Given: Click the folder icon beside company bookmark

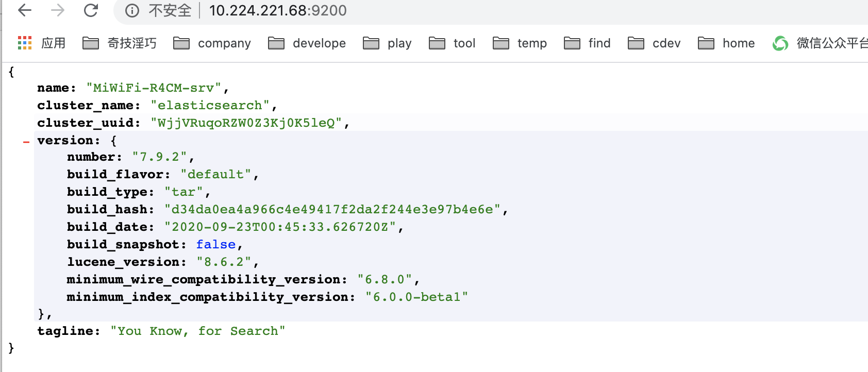Looking at the screenshot, I should pyautogui.click(x=181, y=43).
